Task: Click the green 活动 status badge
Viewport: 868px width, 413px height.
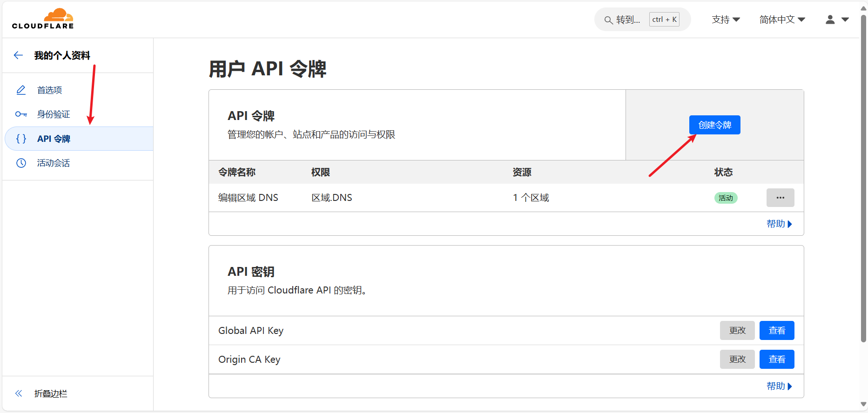Action: 726,198
